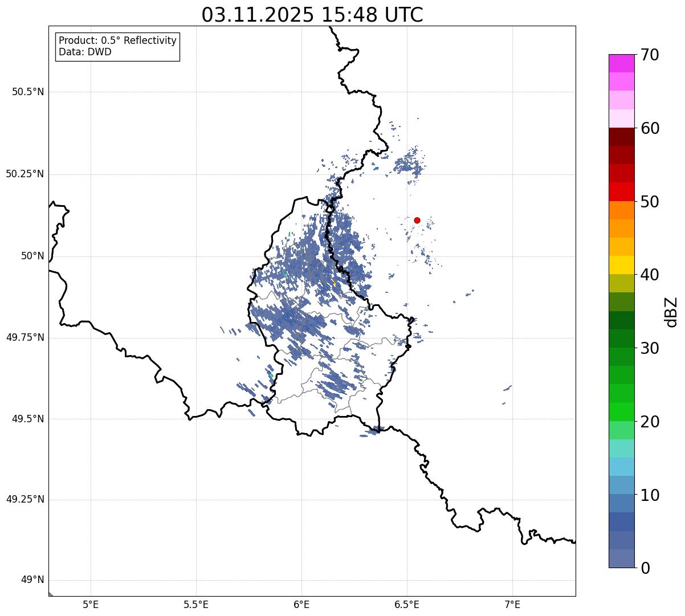Click the colorbar "60" tick label
This screenshot has width=685, height=616.
[x=650, y=128]
